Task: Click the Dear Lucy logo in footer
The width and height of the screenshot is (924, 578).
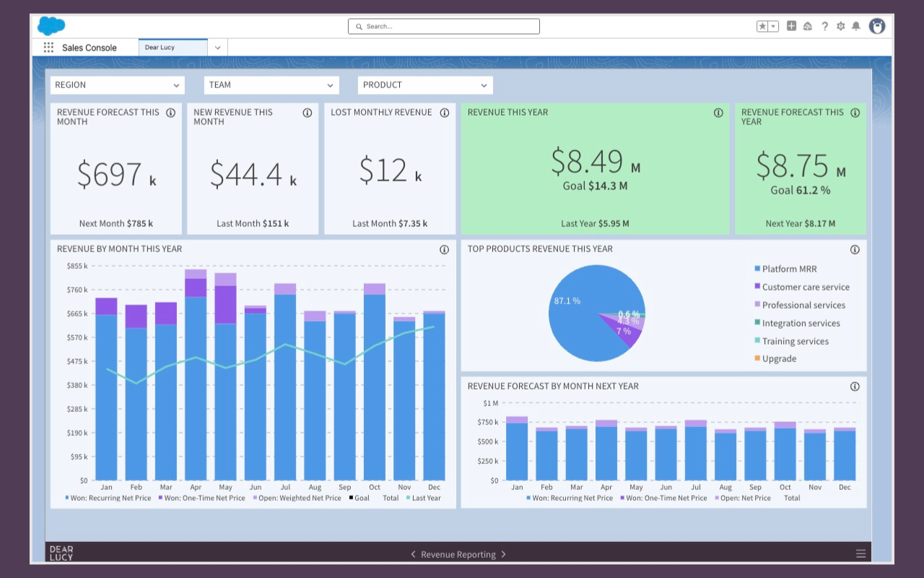Action: pyautogui.click(x=61, y=553)
